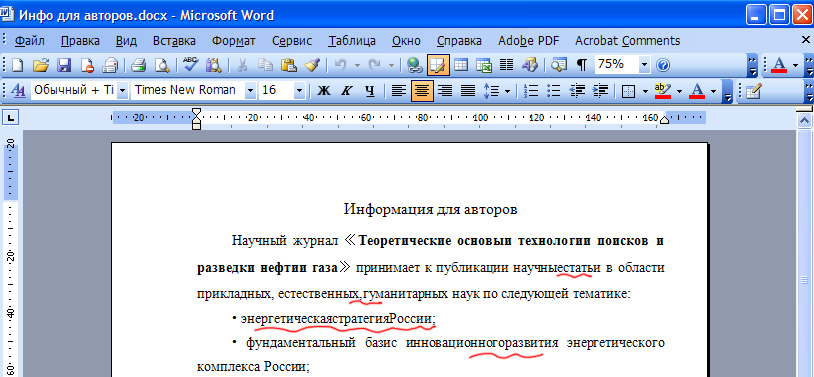
Task: Open the Сервис menu
Action: click(x=292, y=41)
